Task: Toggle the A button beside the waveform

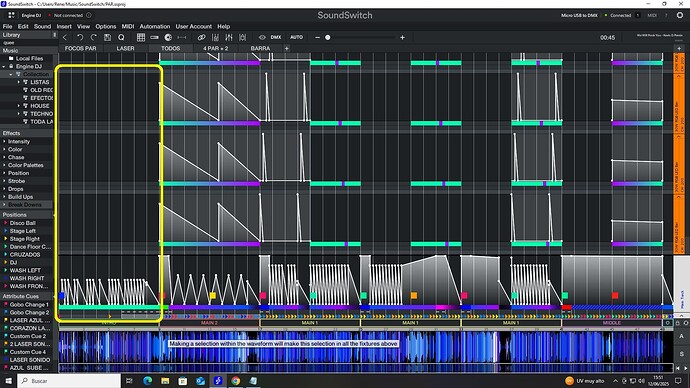Action: (682, 336)
